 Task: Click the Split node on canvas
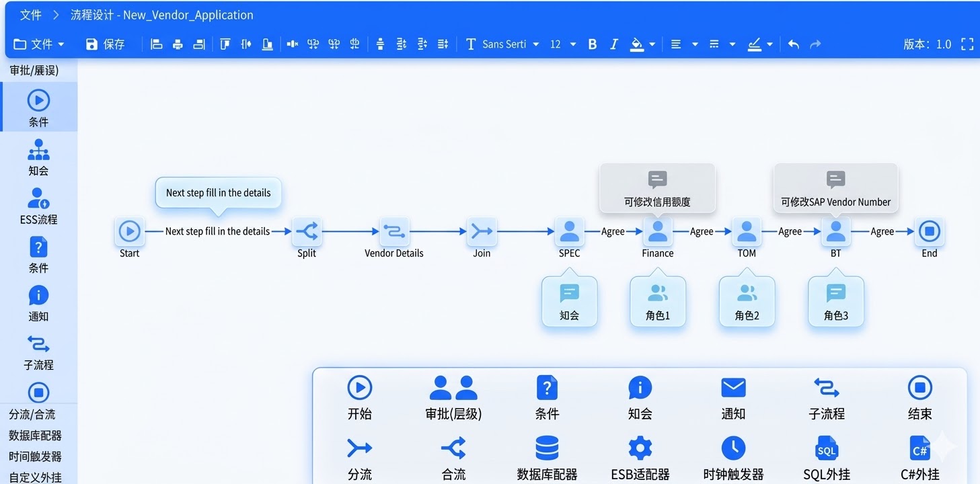pyautogui.click(x=307, y=232)
